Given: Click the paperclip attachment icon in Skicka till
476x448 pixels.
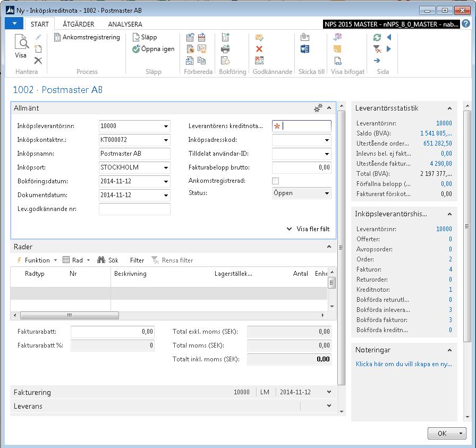Looking at the screenshot, I should coord(305,37).
